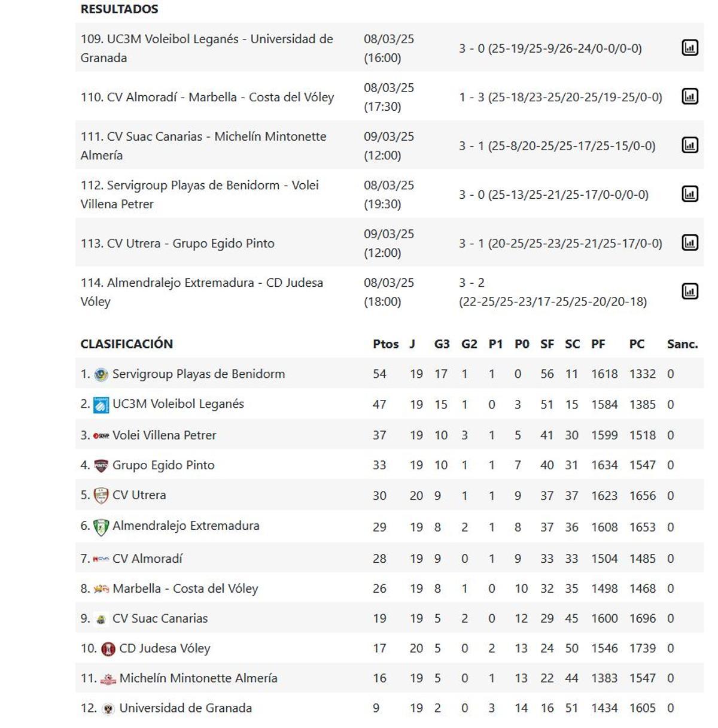Image resolution: width=718 pixels, height=728 pixels.
Task: Sort the table by the Ptos column
Action: click(386, 344)
